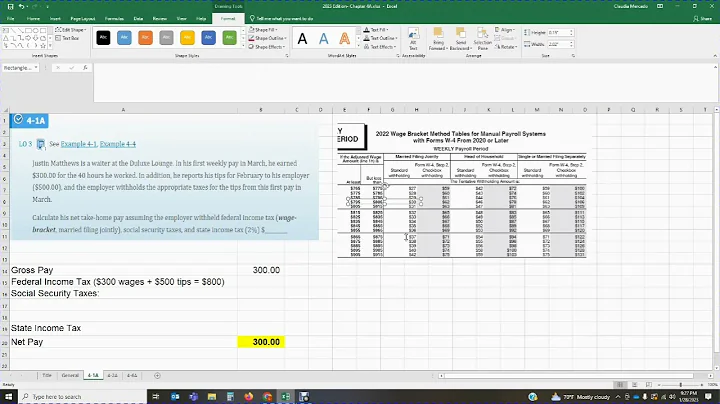This screenshot has height=404, width=720.
Task: Open the Align dropdown
Action: (505, 30)
